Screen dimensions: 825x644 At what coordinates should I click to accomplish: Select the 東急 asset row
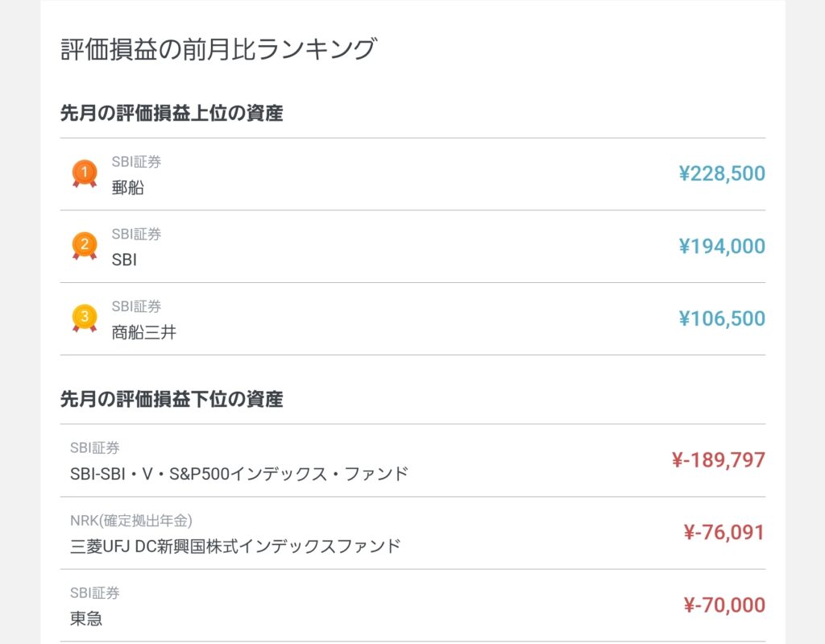[x=86, y=619]
